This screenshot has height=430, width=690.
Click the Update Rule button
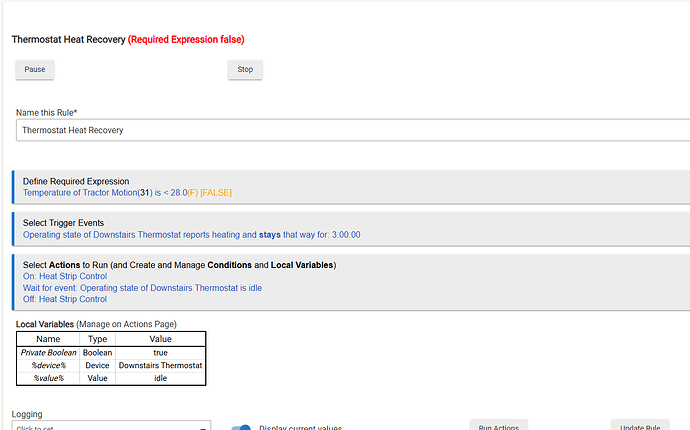(x=640, y=426)
